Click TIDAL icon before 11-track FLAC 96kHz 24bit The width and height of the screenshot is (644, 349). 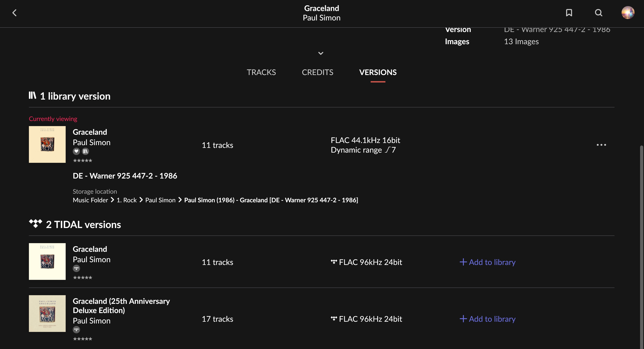334,262
